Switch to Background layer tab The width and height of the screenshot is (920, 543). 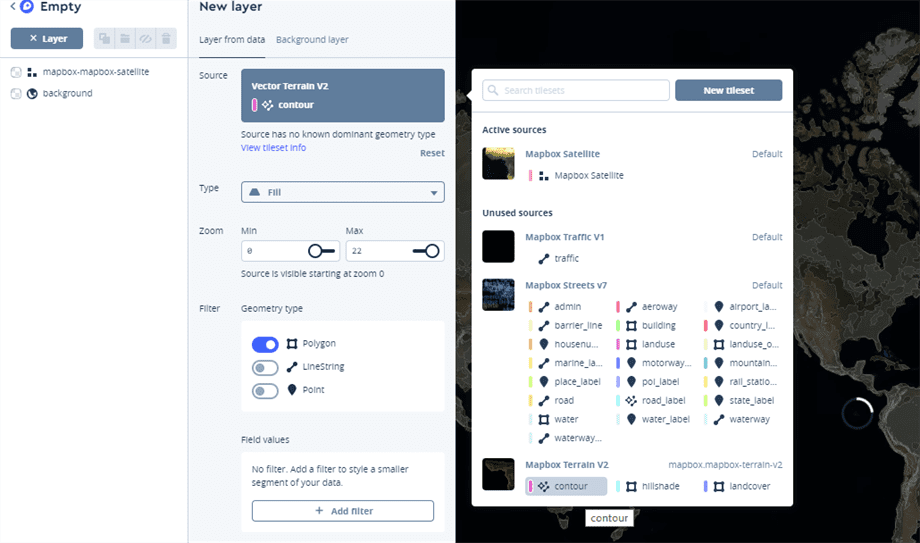312,40
